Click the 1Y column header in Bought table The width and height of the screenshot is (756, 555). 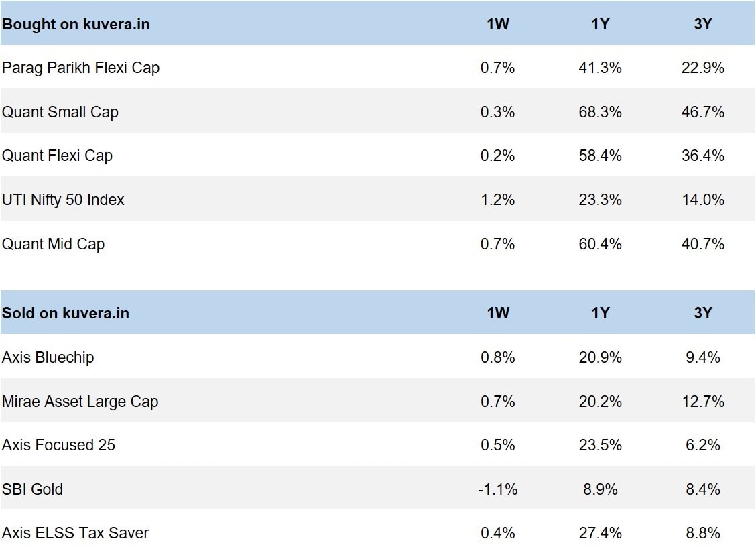coord(600,25)
